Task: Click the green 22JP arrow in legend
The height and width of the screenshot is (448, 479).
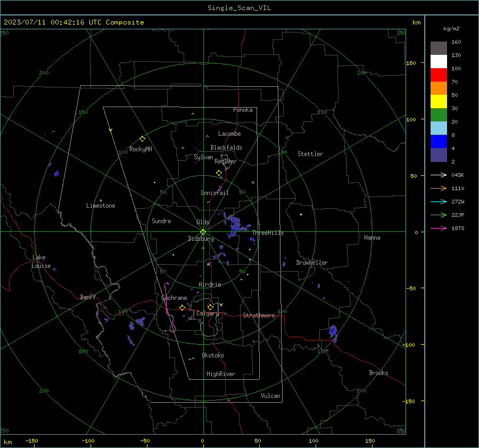Action: [x=439, y=215]
